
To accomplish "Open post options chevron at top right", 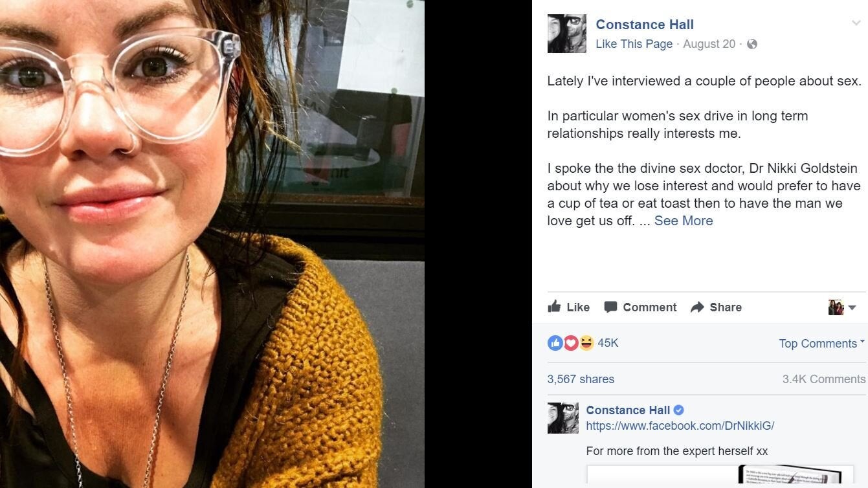I will click(856, 23).
